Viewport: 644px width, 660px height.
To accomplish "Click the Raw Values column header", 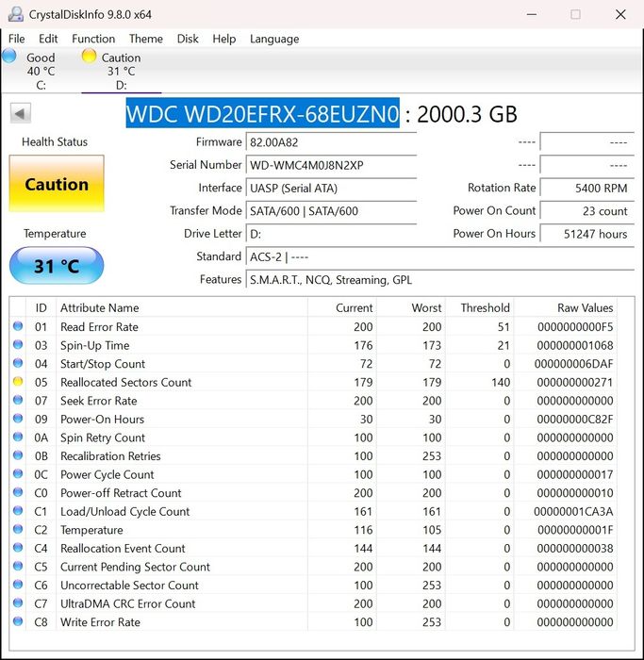I will [566, 307].
